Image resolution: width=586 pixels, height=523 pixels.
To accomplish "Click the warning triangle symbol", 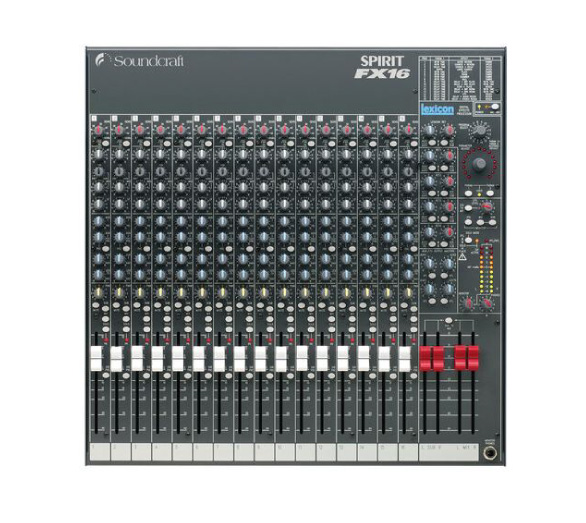I will point(462,257).
